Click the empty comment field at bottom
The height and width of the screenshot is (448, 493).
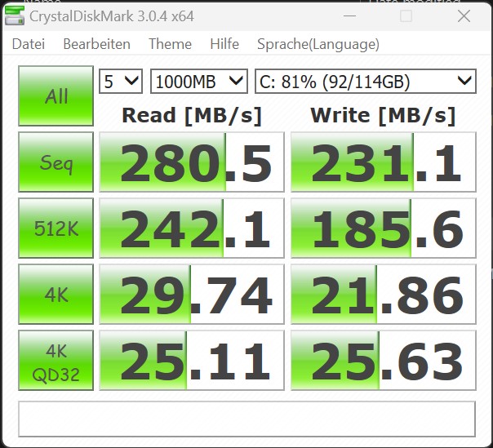[246, 419]
